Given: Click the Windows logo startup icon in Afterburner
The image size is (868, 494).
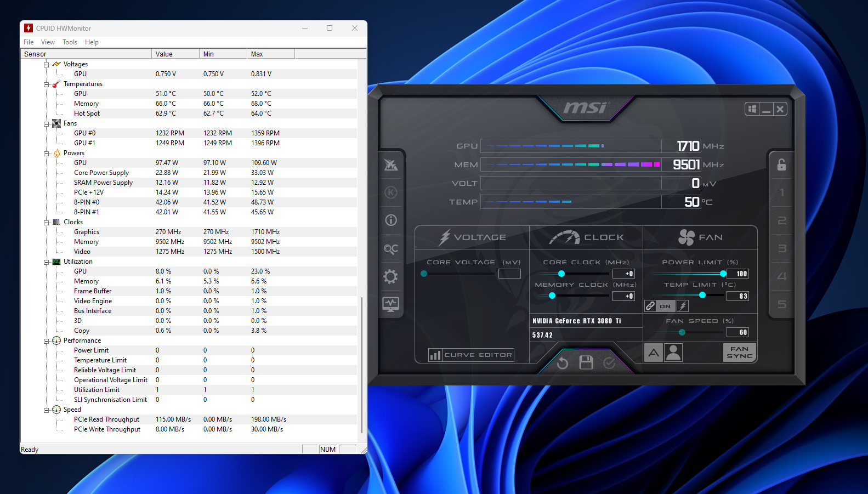Looking at the screenshot, I should [x=752, y=109].
